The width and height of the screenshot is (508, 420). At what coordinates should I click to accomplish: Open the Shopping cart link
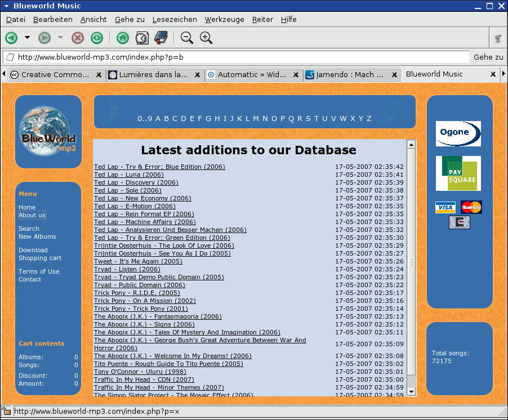(x=40, y=258)
